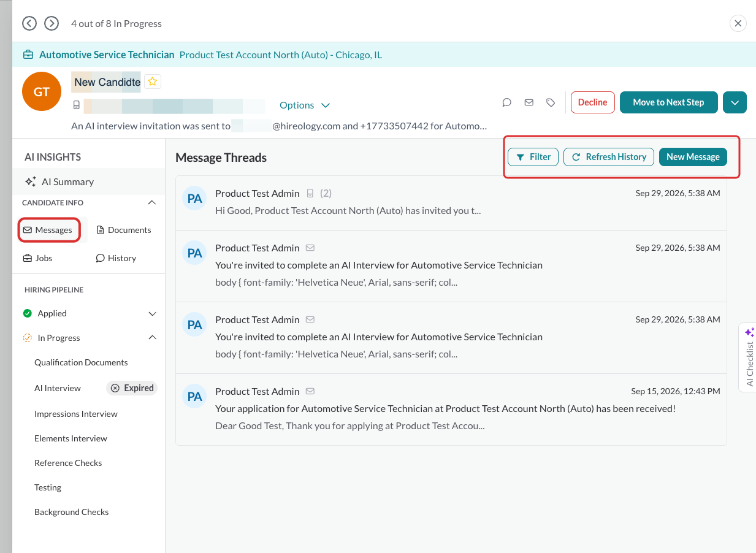Switch to the Jobs tab

click(x=38, y=258)
